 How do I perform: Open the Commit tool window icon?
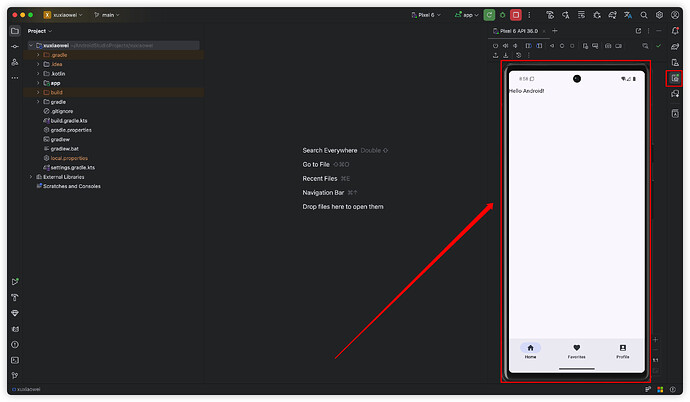coord(14,46)
